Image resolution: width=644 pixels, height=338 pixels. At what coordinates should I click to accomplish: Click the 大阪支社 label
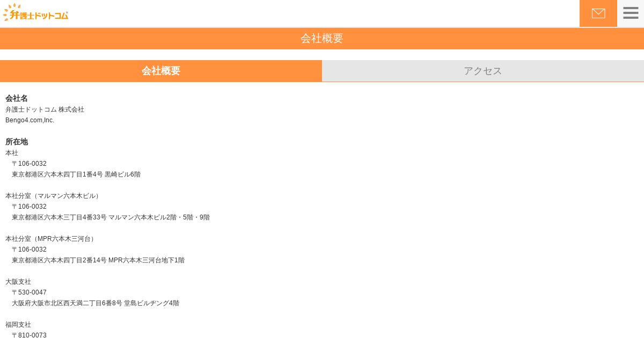coord(18,282)
